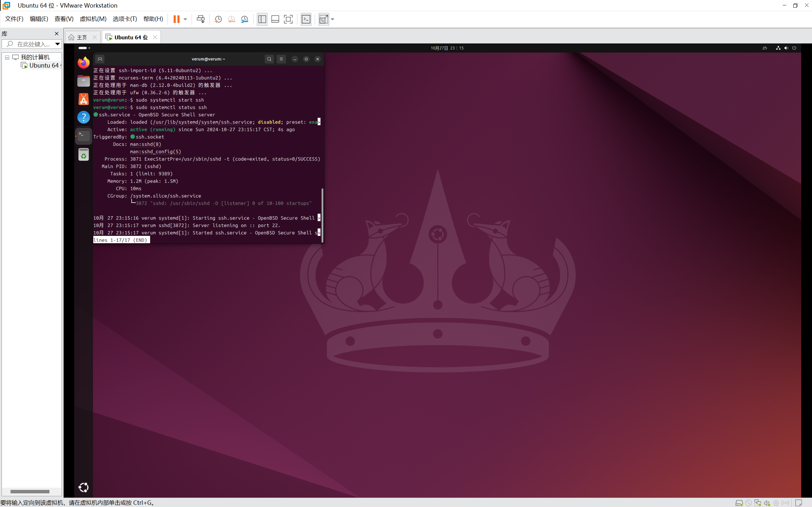The image size is (812, 507).
Task: Close the 库 library panel
Action: pos(56,34)
